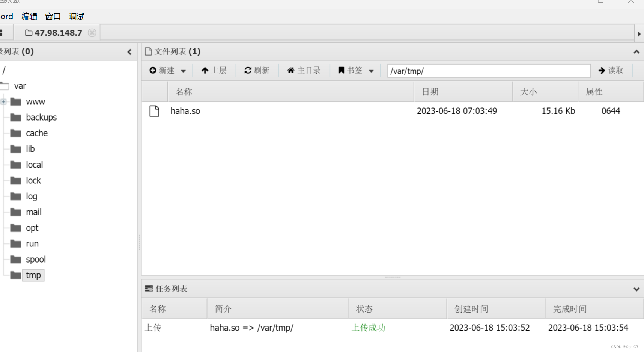Click the 文件列表 panel header icon
The image size is (644, 352).
click(x=148, y=51)
